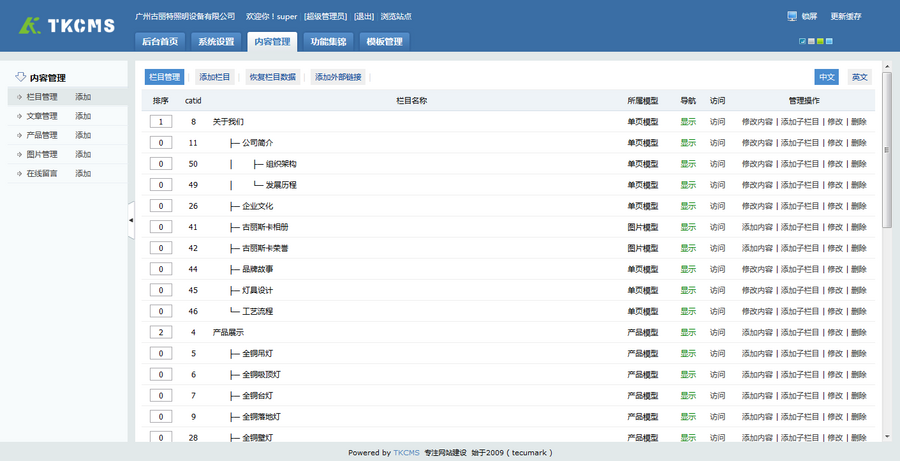Viewport: 900px width, 461px height.
Task: Open the 后台首页 tab
Action: click(x=160, y=42)
